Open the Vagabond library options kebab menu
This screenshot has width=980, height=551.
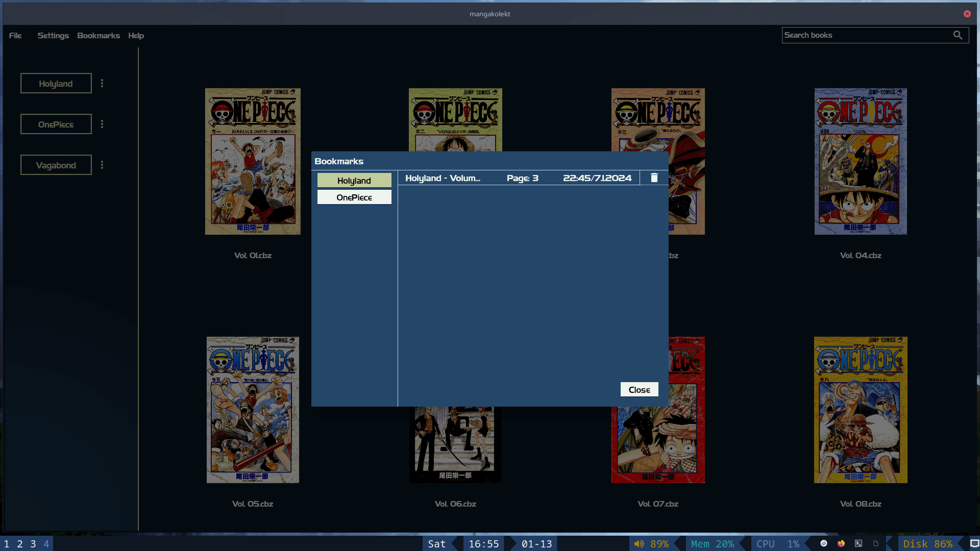(x=102, y=165)
